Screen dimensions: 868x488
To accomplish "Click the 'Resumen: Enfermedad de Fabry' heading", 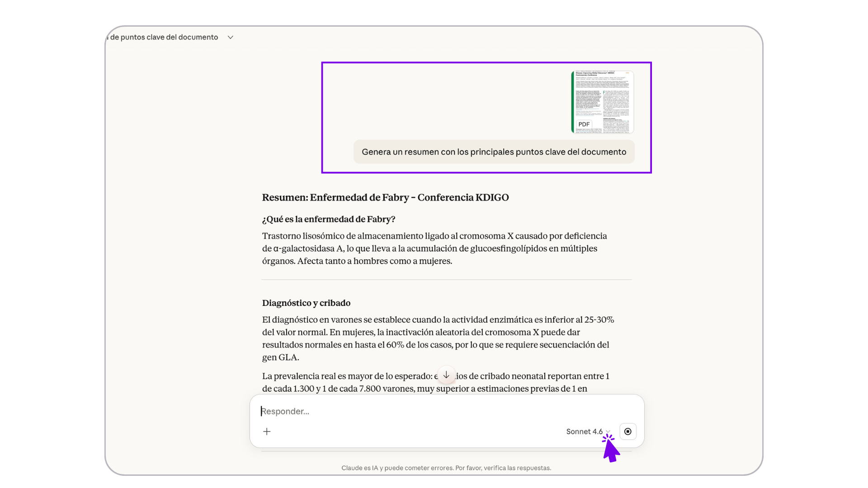I will coord(385,197).
